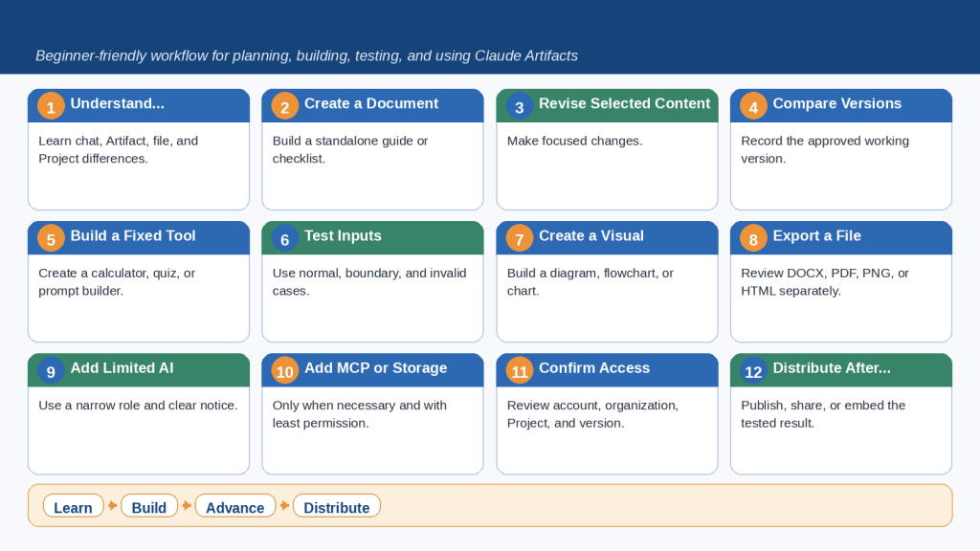Image resolution: width=980 pixels, height=551 pixels.
Task: Click the number 1 badge on Understand card
Action: pos(51,106)
